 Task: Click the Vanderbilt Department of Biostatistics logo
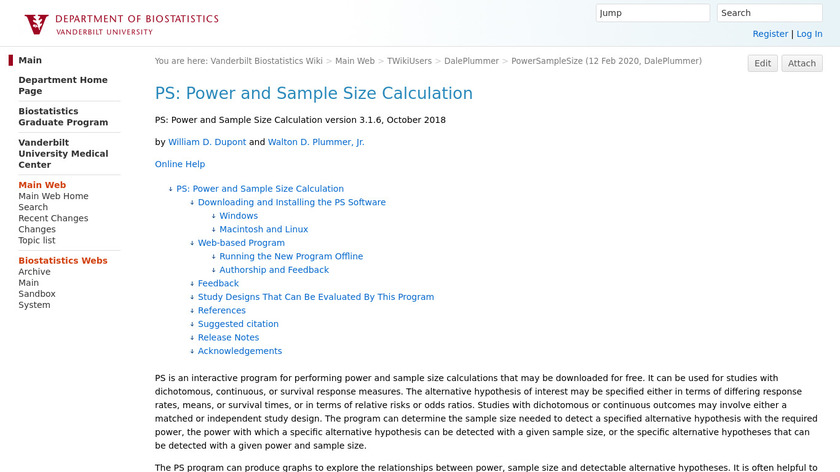tap(121, 24)
